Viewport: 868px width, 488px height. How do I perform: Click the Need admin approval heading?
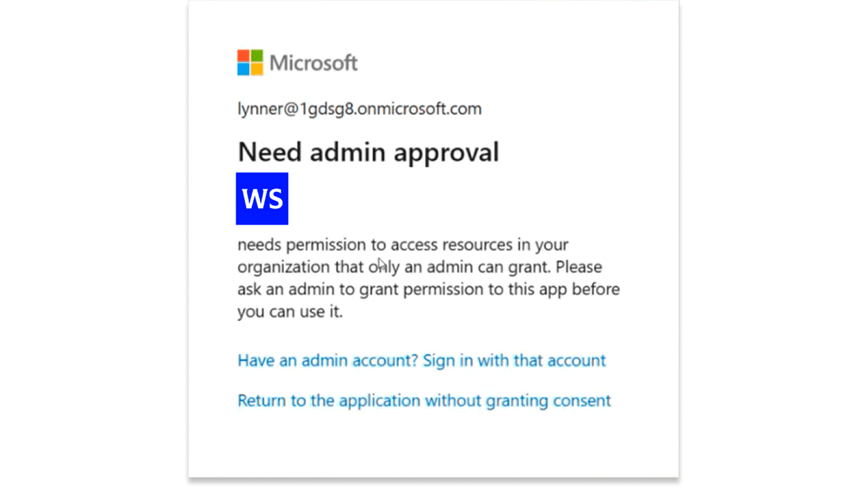click(x=369, y=152)
